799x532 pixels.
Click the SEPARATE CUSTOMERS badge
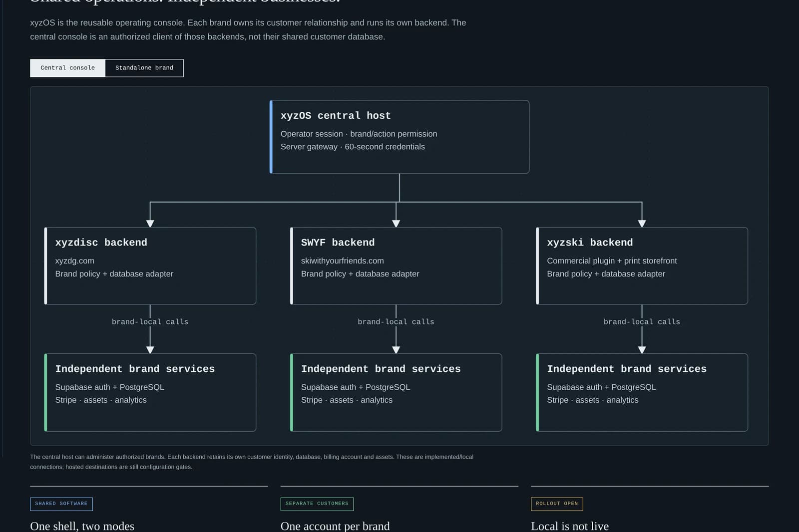tap(317, 504)
